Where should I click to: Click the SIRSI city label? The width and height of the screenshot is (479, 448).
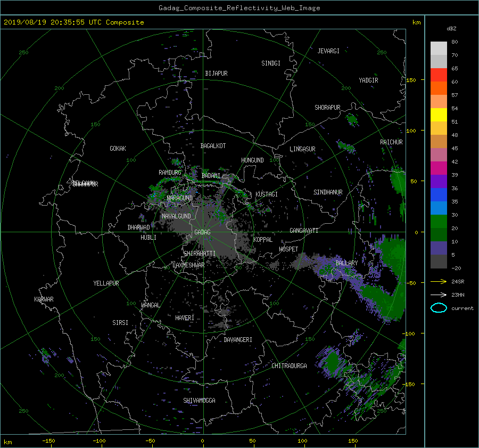click(120, 323)
